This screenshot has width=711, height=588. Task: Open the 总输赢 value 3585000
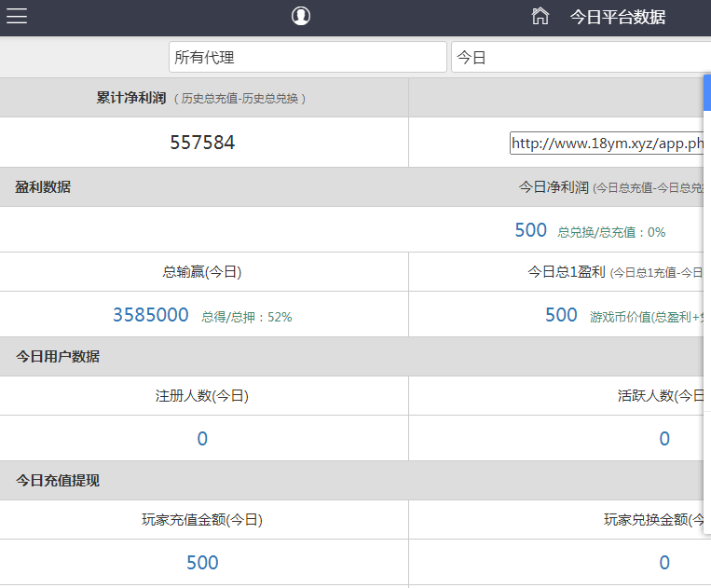tap(151, 315)
